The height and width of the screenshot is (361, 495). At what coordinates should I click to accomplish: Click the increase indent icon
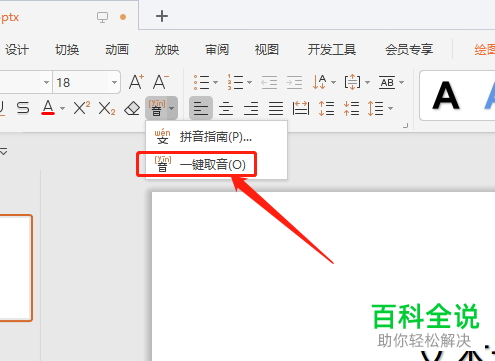click(294, 82)
